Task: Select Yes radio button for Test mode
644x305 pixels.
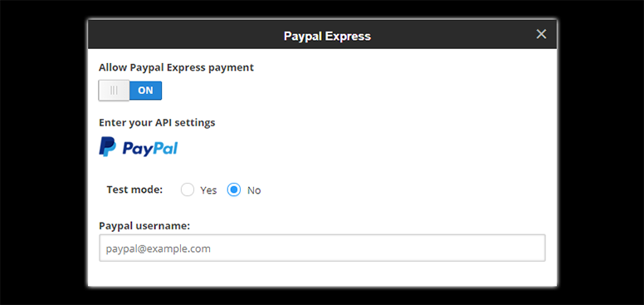Action: click(x=188, y=190)
